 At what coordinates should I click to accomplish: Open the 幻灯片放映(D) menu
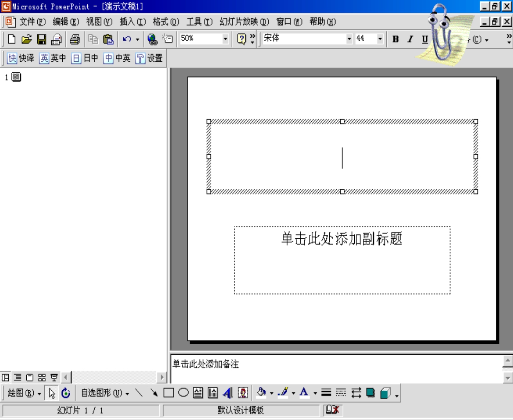coord(244,22)
